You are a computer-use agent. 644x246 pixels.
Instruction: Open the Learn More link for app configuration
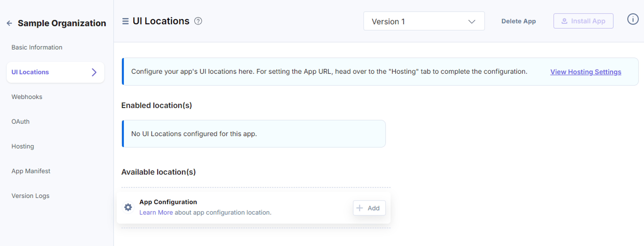click(x=156, y=212)
